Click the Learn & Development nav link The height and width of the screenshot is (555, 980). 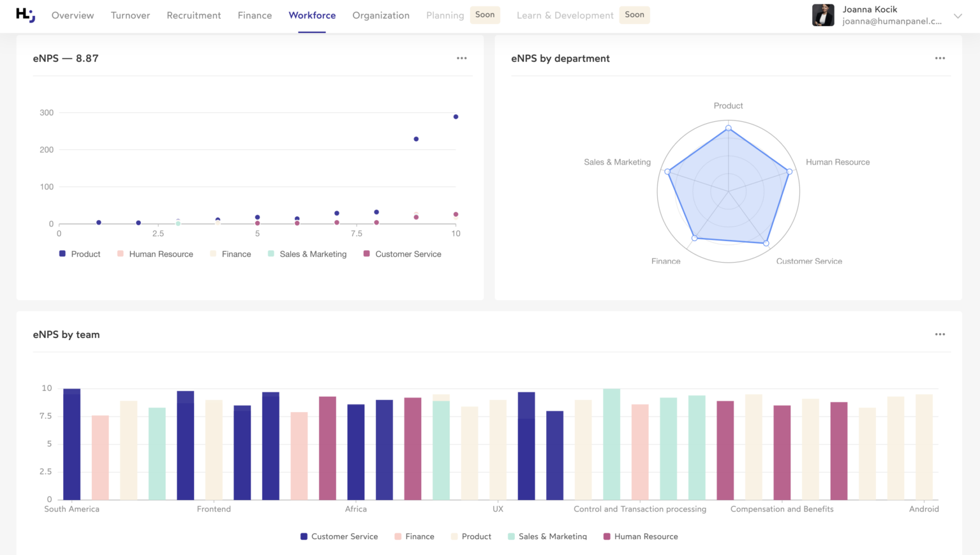tap(565, 15)
